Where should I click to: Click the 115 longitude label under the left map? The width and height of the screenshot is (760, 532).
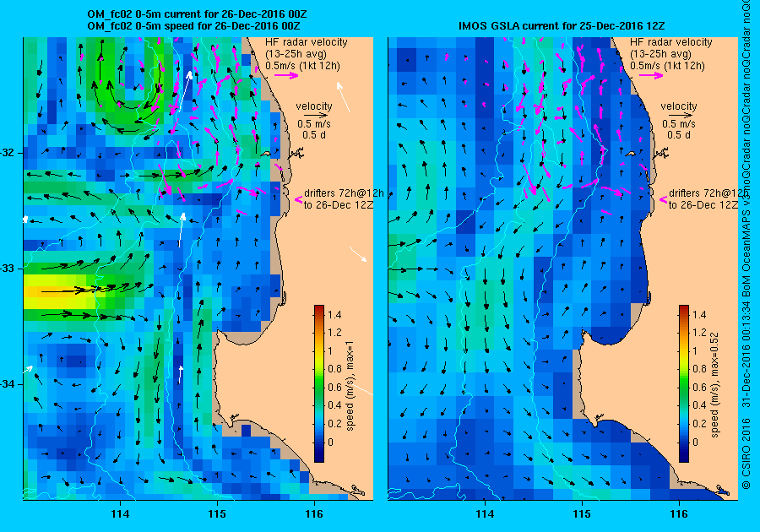click(217, 514)
